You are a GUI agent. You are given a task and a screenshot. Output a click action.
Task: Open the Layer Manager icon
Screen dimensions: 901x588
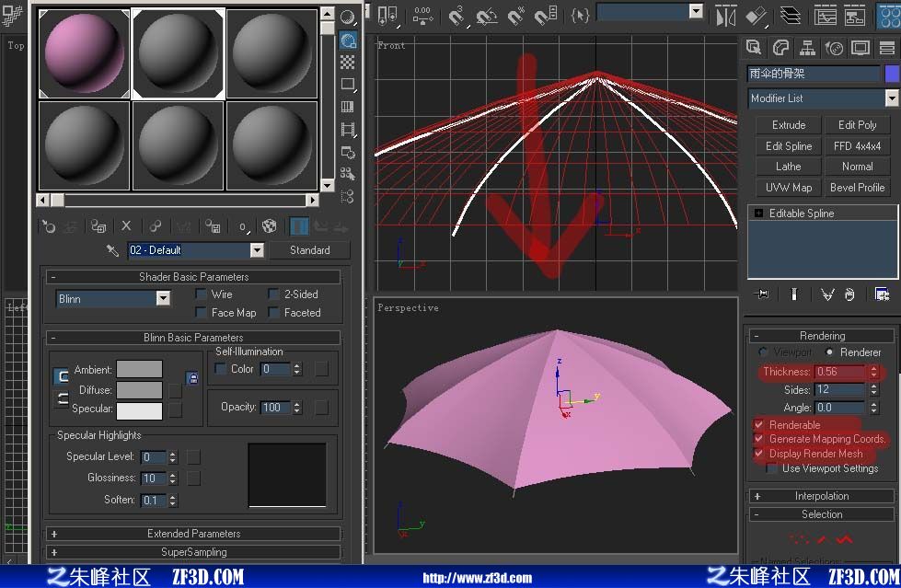pyautogui.click(x=791, y=16)
